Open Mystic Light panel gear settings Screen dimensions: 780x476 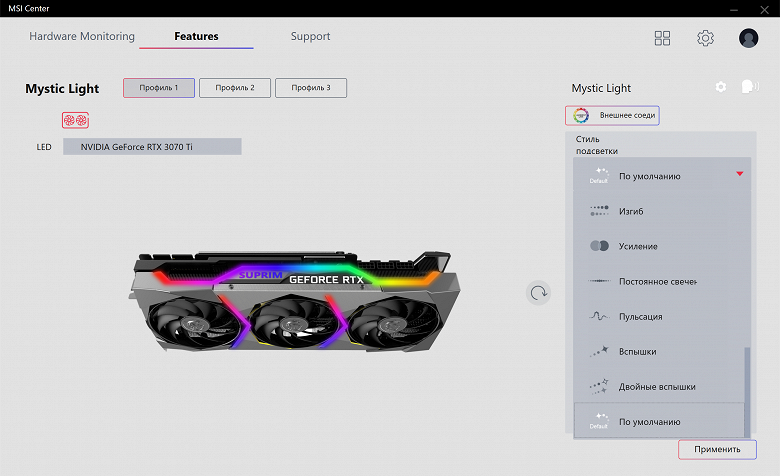coord(720,87)
